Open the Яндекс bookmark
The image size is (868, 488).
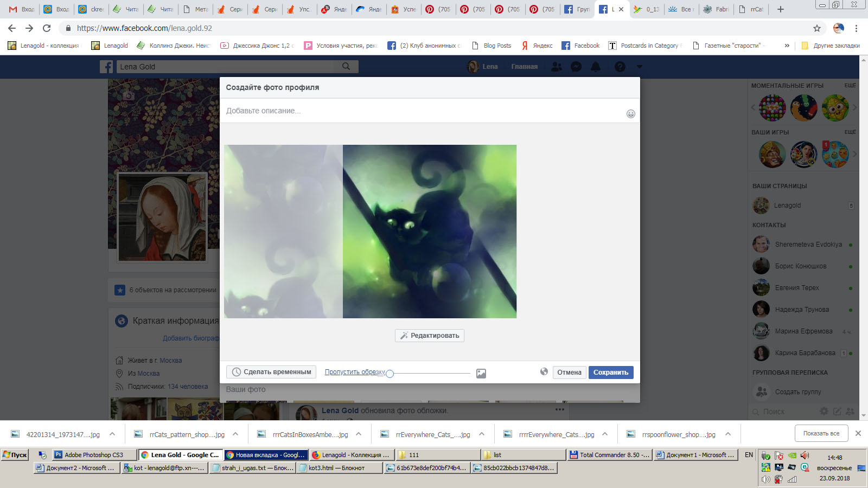coord(537,46)
